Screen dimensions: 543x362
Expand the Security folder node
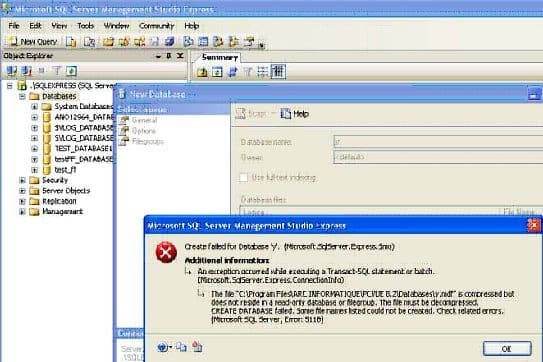tap(22, 180)
